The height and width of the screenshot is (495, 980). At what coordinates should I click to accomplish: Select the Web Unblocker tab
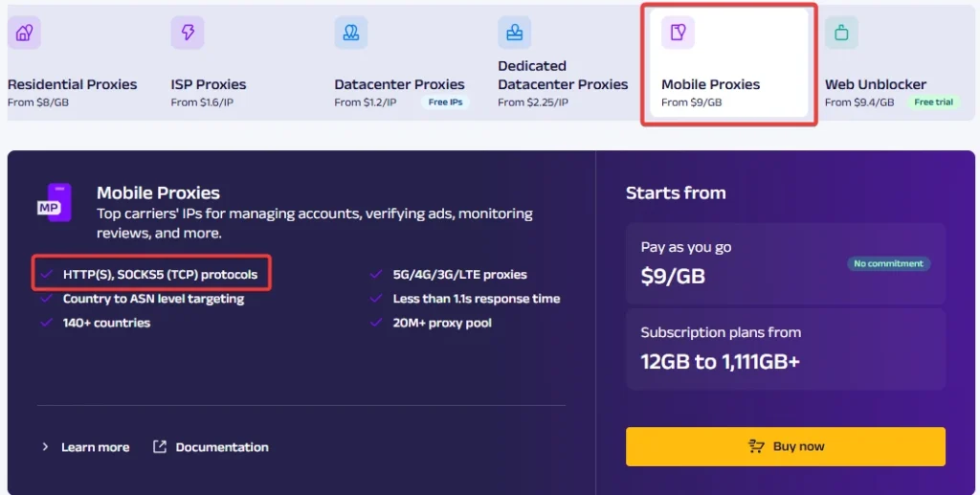pos(876,84)
